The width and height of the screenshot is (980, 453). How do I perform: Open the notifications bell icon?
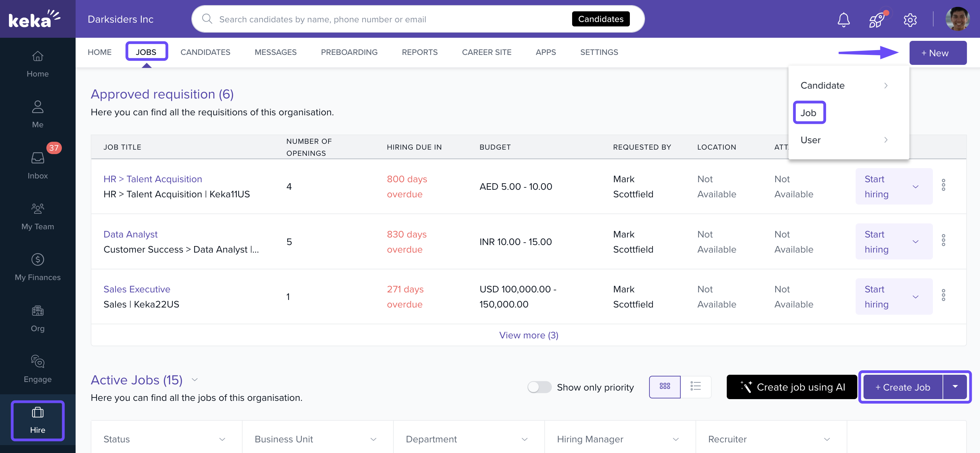(x=844, y=19)
